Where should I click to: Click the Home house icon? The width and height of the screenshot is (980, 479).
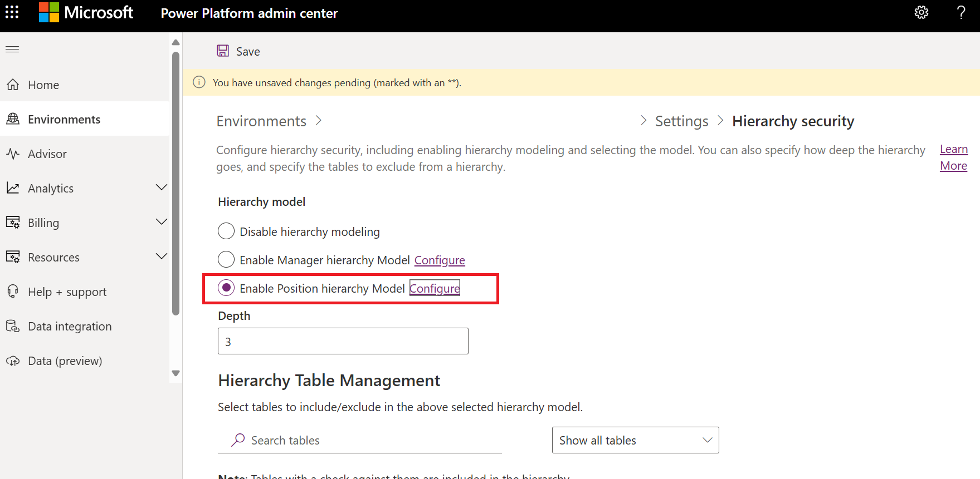(13, 84)
